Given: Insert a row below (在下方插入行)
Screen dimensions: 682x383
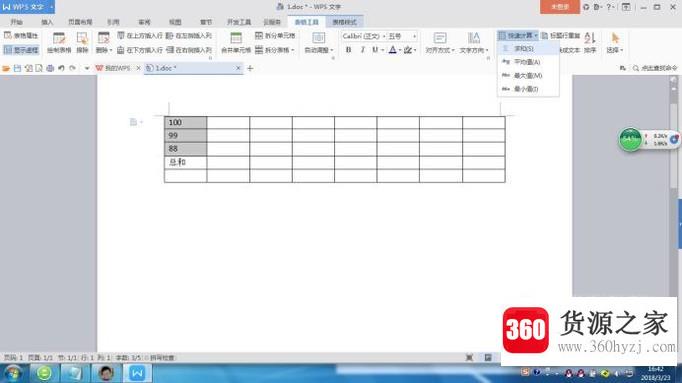Looking at the screenshot, I should [x=140, y=50].
